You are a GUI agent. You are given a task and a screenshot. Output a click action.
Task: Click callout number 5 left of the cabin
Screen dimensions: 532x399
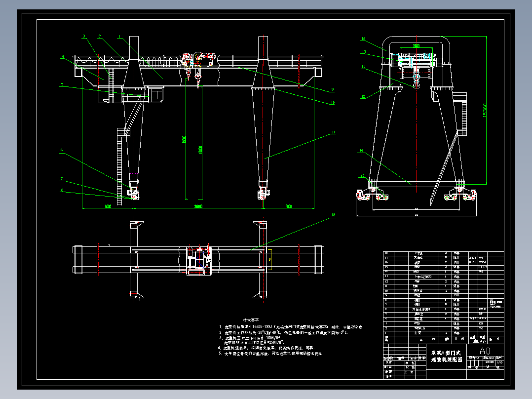click(x=62, y=84)
